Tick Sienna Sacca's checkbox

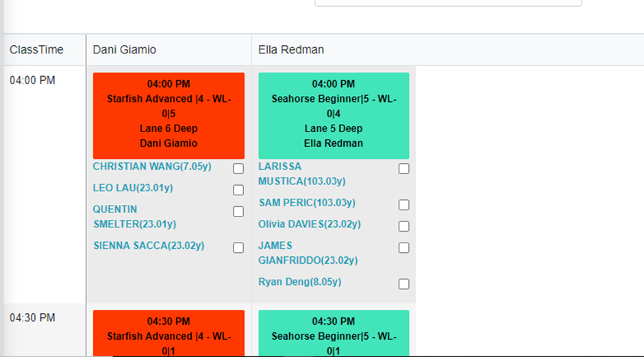(238, 247)
